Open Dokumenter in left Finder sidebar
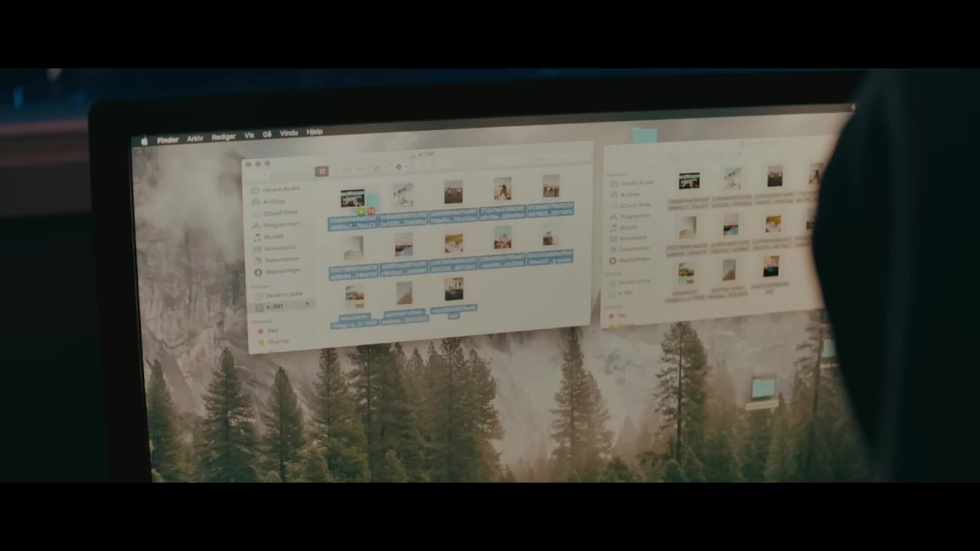 pos(280,259)
